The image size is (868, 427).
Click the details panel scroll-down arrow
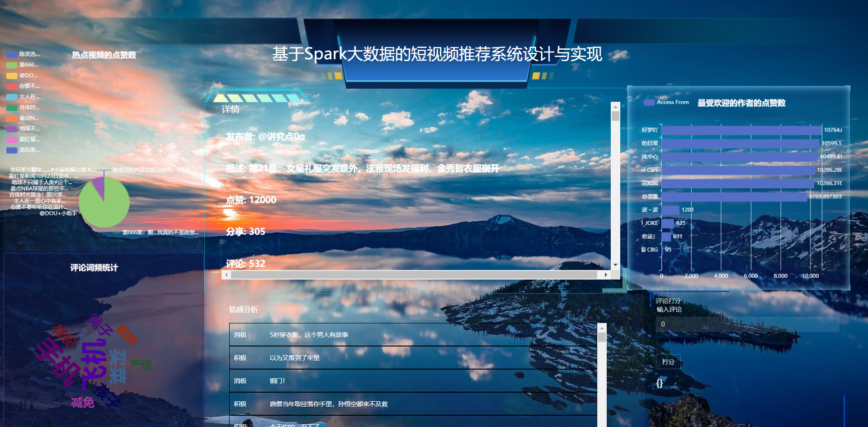(x=615, y=265)
